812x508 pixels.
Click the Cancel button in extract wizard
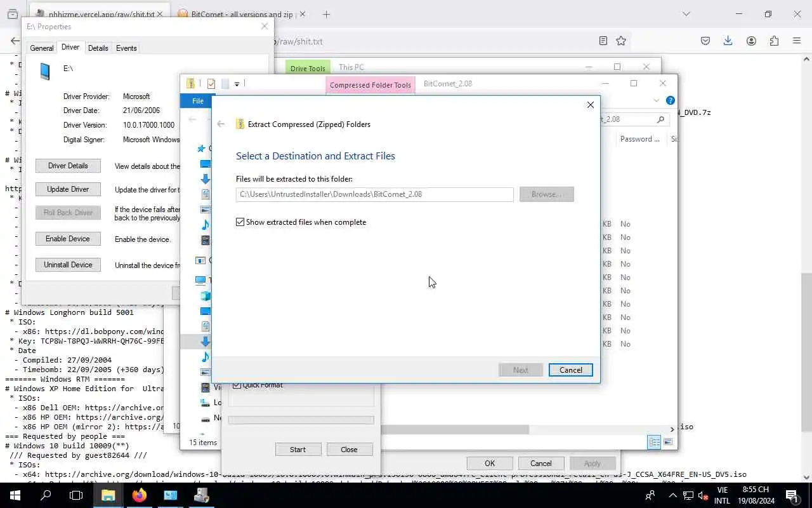click(x=570, y=370)
